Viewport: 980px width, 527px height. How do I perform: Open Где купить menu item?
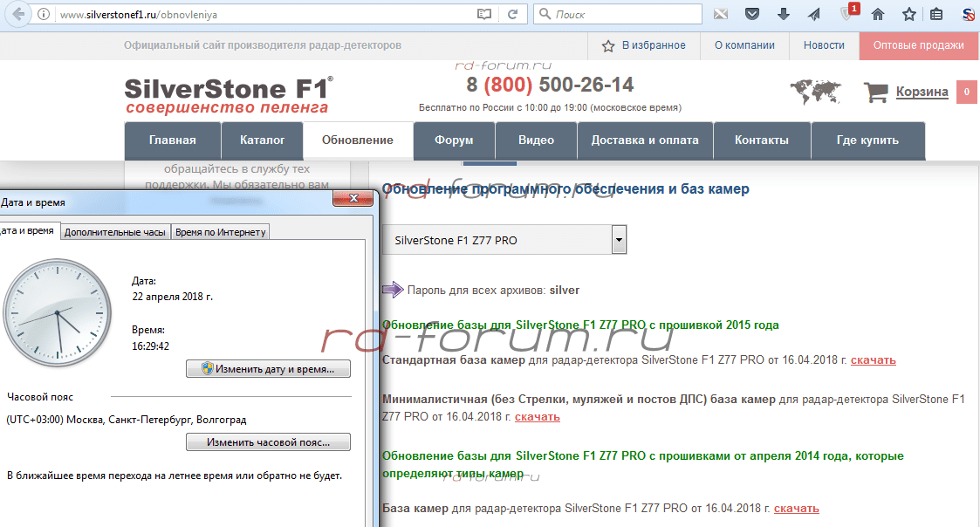(867, 140)
